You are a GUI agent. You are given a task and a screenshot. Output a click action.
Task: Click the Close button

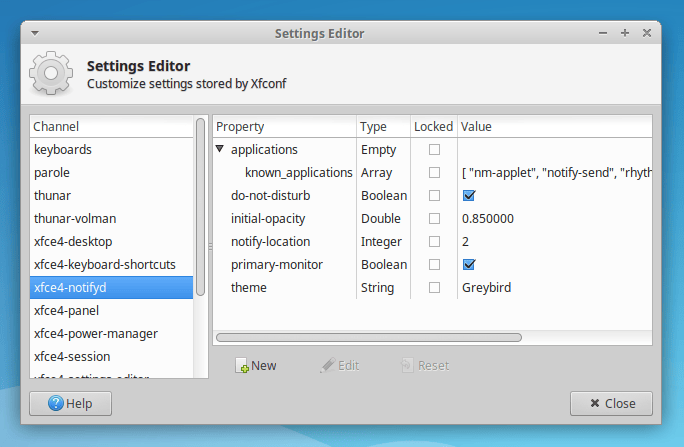click(611, 404)
